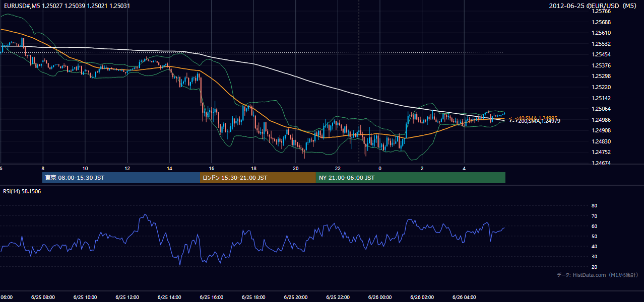Click the 6/25 16:00 bottom time label
The height and width of the screenshot is (302, 644).
(x=211, y=297)
